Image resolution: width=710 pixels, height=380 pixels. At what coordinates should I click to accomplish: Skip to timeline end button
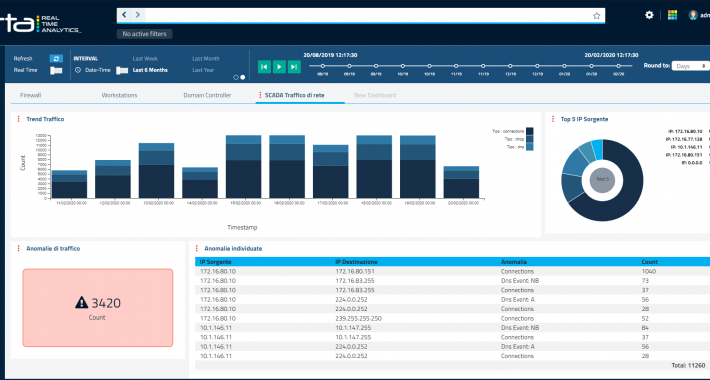click(x=294, y=67)
